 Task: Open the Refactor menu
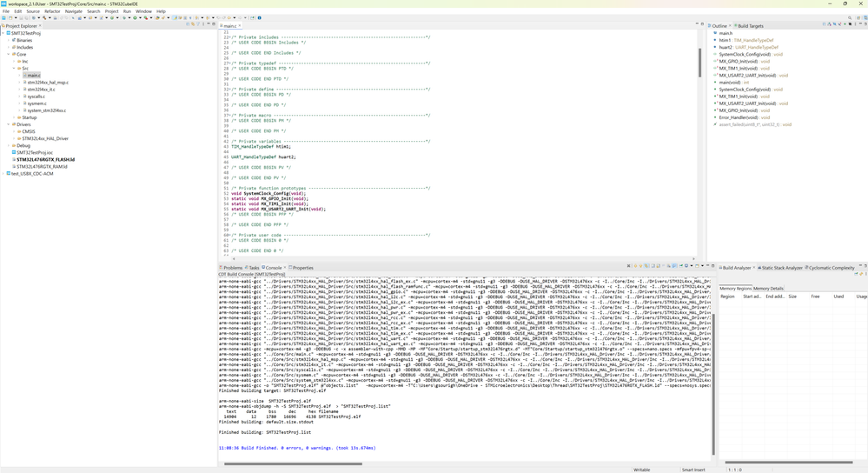pos(52,11)
